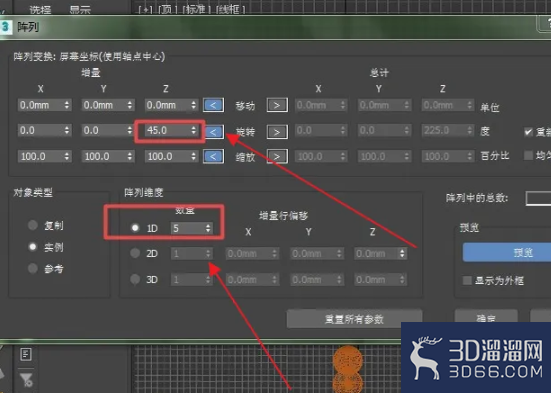Click the incremental Scale X spinner arrows
Screen dimensions: 551x393
coord(67,156)
